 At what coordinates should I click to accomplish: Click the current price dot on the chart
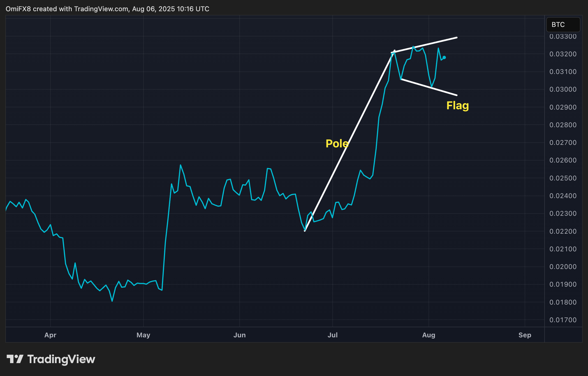point(444,57)
